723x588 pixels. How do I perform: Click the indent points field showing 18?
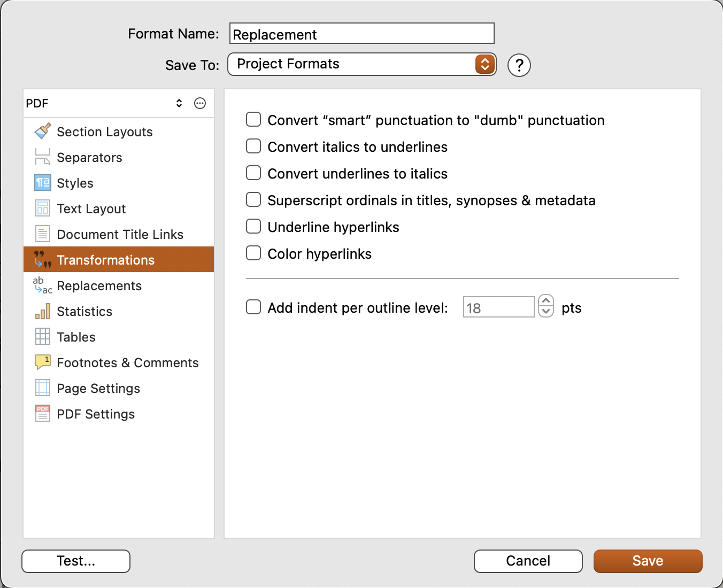(499, 307)
